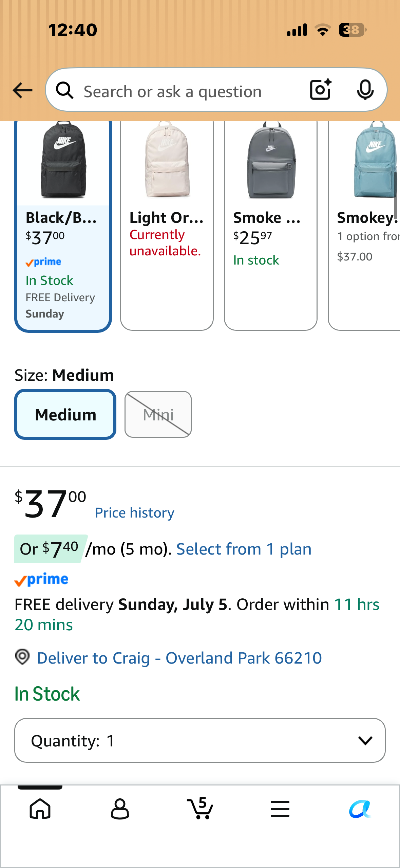Choose the Black/B... color variant
This screenshot has height=868, width=400.
click(63, 225)
